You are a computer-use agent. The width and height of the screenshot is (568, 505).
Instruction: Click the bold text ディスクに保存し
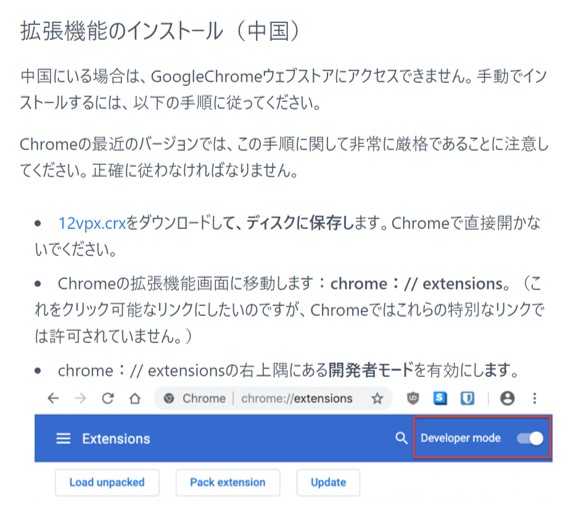[x=301, y=223]
